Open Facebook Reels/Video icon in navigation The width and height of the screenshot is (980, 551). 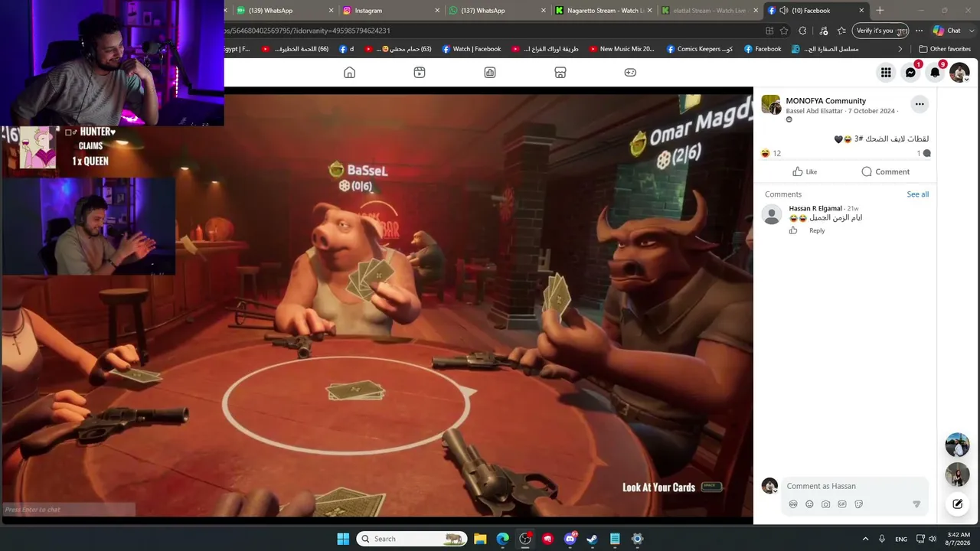(420, 72)
